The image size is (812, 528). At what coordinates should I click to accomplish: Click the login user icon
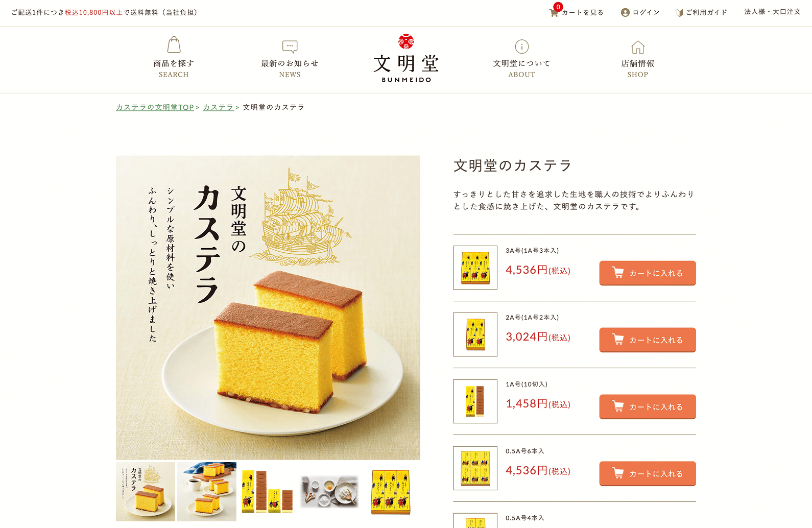coord(625,13)
